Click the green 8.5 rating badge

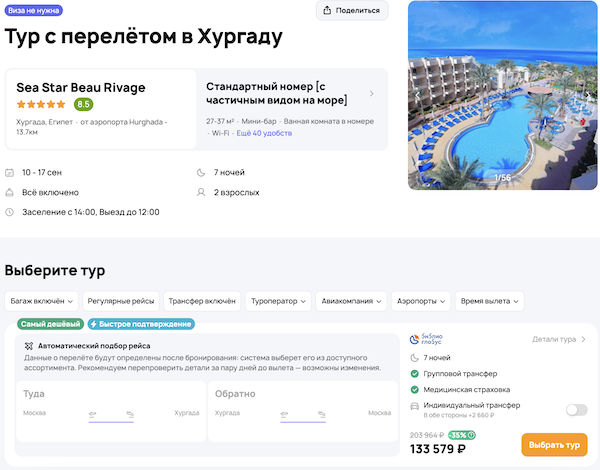click(x=83, y=104)
